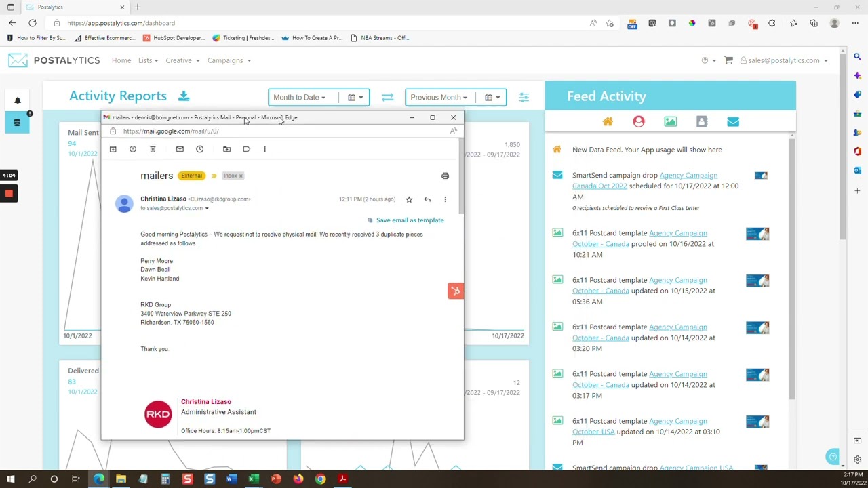868x488 pixels.
Task: Filter Feed Activity by user account icon
Action: 639,121
